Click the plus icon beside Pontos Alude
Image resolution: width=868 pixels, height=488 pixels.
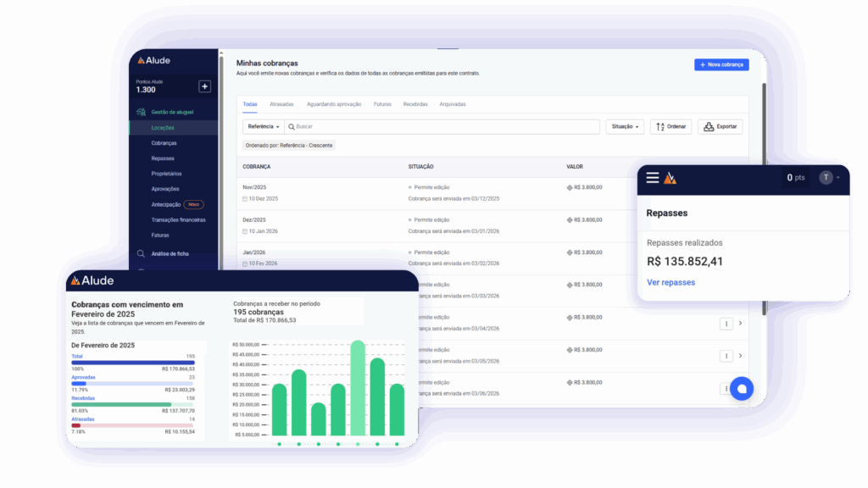pyautogui.click(x=204, y=86)
